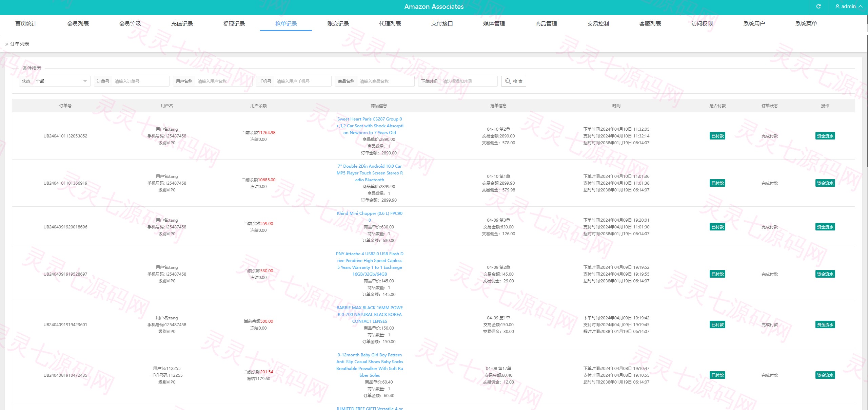Focus the 商品名称 input field

coord(386,81)
